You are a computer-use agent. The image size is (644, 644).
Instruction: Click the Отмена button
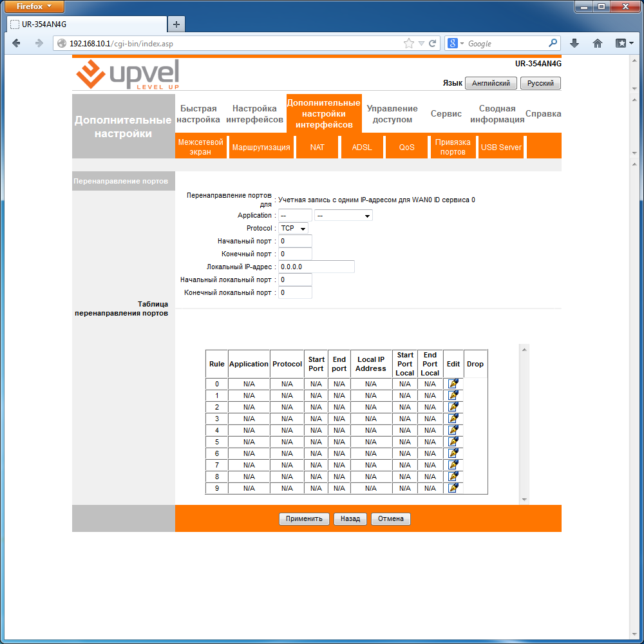coord(391,518)
